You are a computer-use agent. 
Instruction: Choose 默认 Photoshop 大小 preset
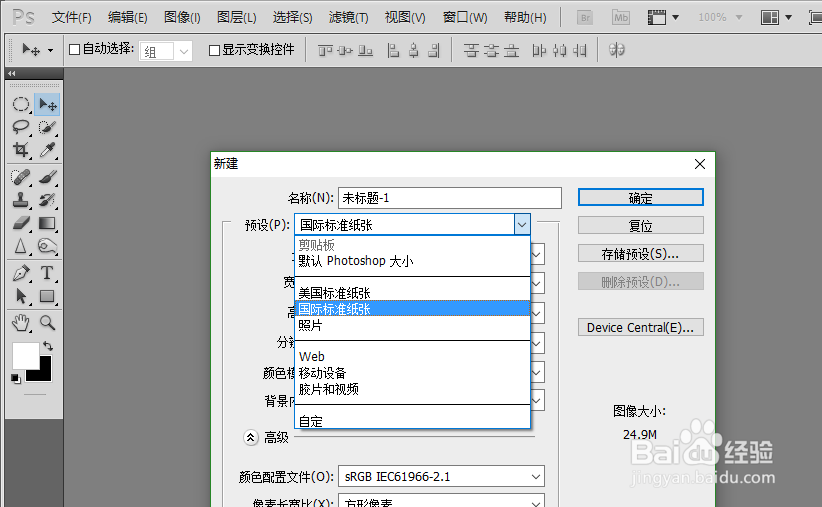click(x=412, y=261)
